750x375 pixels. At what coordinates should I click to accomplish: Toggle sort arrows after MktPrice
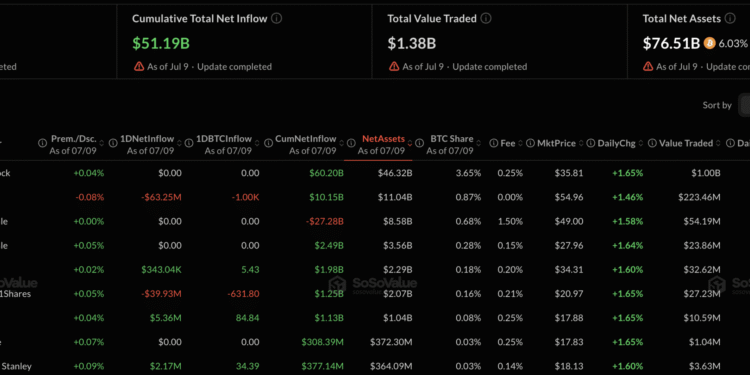tap(580, 143)
